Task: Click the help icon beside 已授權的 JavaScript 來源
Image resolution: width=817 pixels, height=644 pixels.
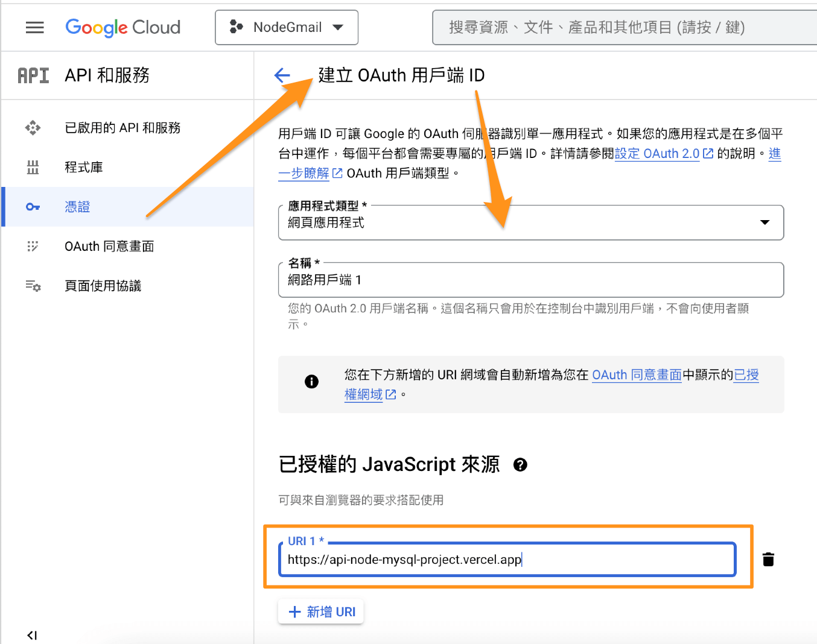Action: pos(520,465)
